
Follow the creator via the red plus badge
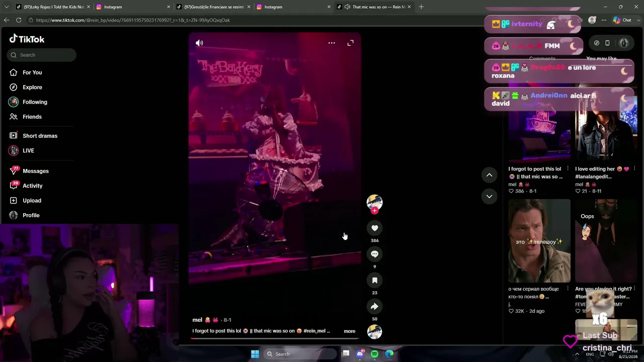374,211
